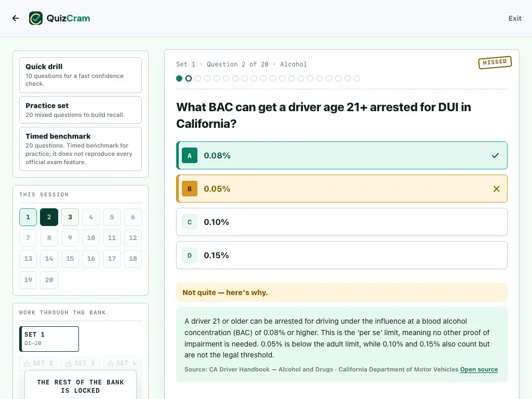
Task: Click the first filled progress dot
Action: [179, 79]
